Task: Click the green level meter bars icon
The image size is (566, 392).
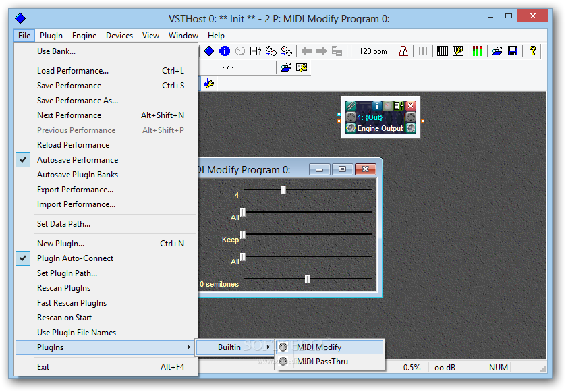Action: 477,51
